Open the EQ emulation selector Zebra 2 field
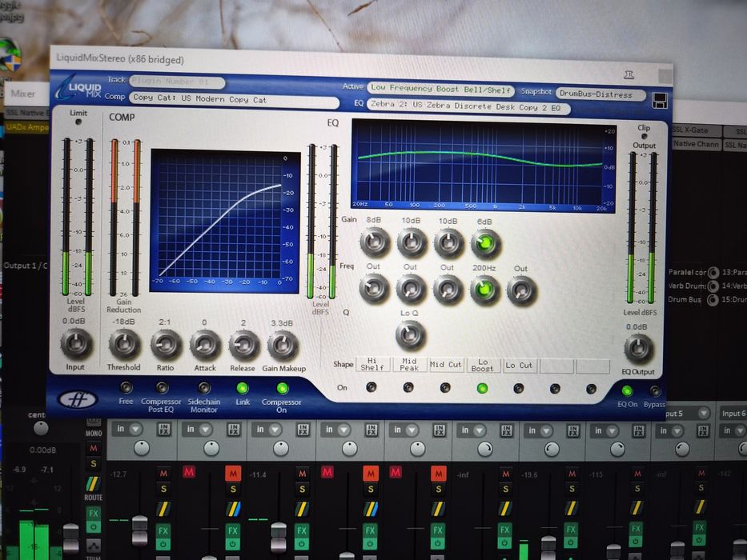The height and width of the screenshot is (560, 747). click(x=468, y=106)
